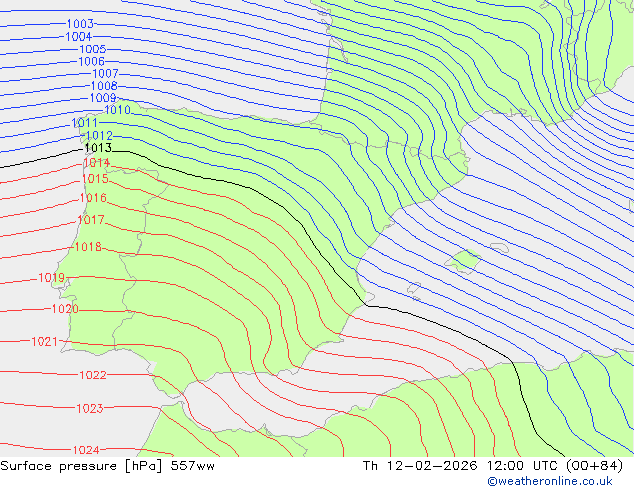Click the 1007 isobar label
Screen dimensions: 634x490
click(106, 74)
